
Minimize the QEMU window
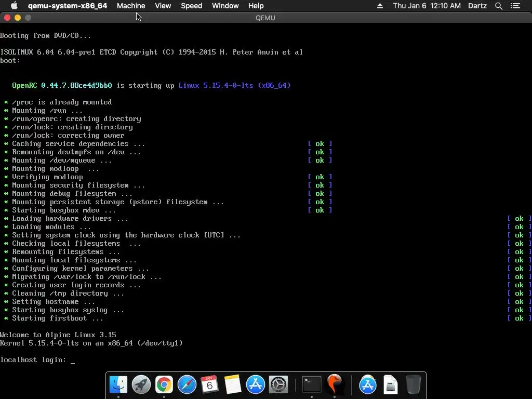click(x=18, y=18)
